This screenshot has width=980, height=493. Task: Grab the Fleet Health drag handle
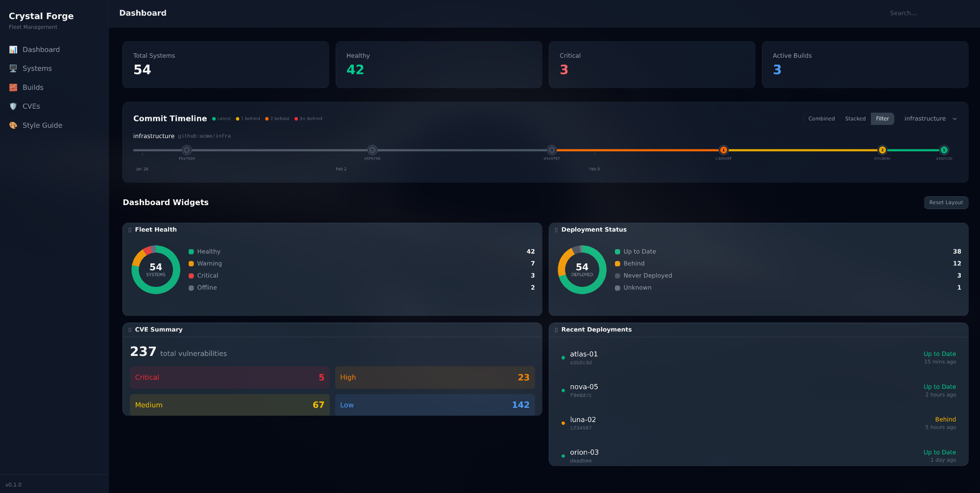[130, 230]
